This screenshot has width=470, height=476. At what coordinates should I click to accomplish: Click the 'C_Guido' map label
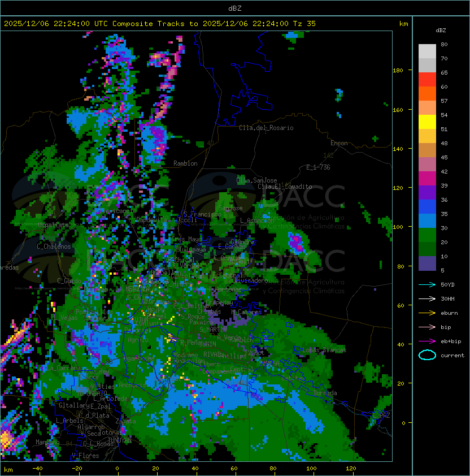pos(69,281)
